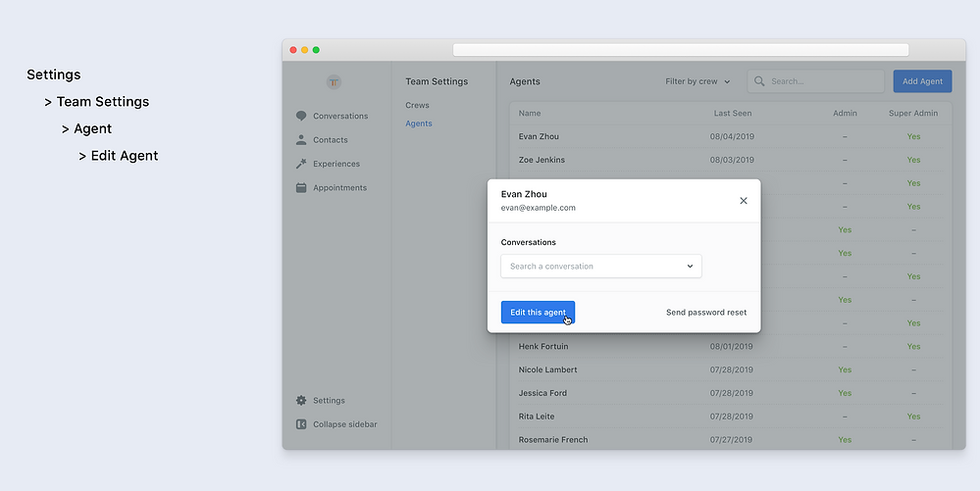
Task: Click the Collapse sidebar icon
Action: (x=301, y=424)
